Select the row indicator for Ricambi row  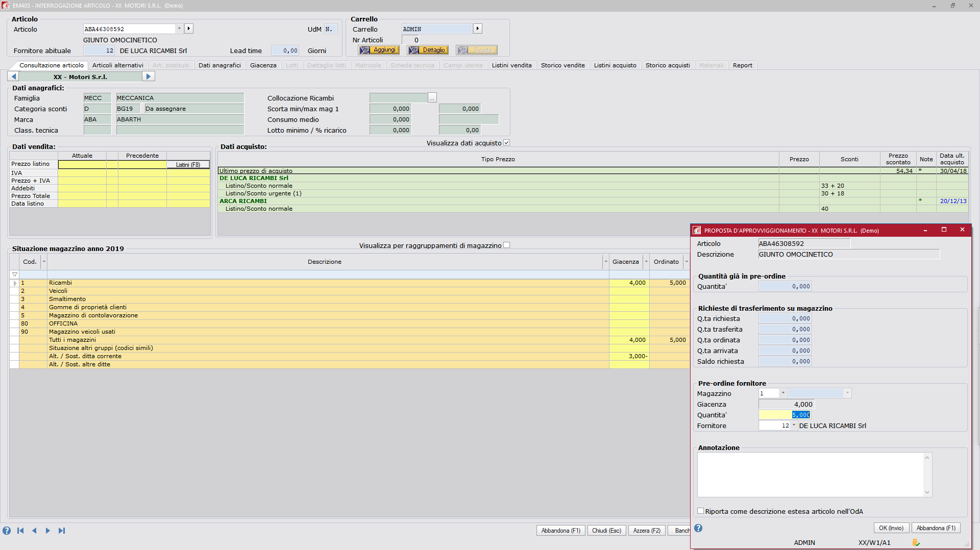coord(15,283)
